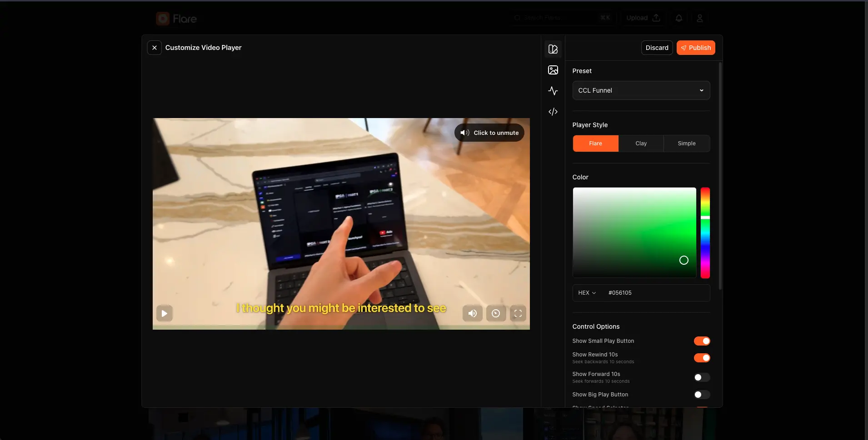
Task: Switch player style to Clay
Action: [x=641, y=143]
